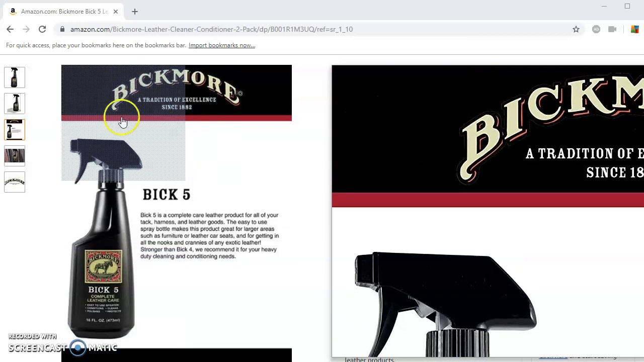Screen dimensions: 644x362
Task: Select third thumbnail showing Bick 5 info
Action: click(x=15, y=130)
